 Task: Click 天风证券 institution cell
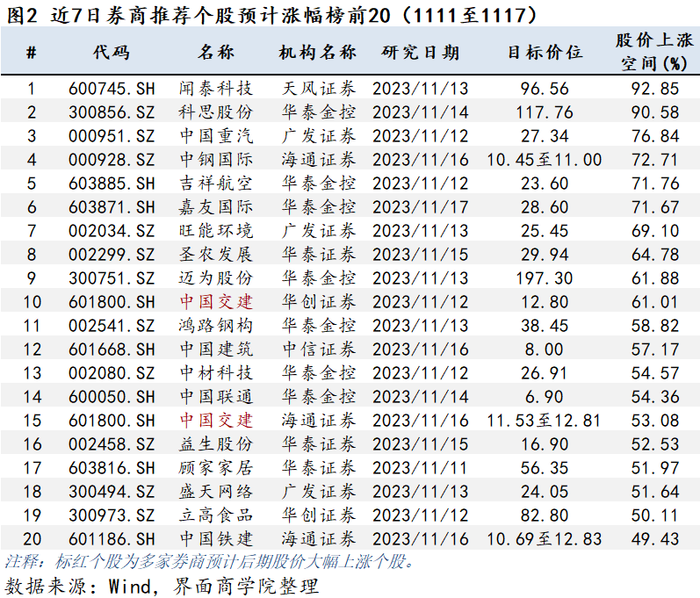click(x=319, y=89)
